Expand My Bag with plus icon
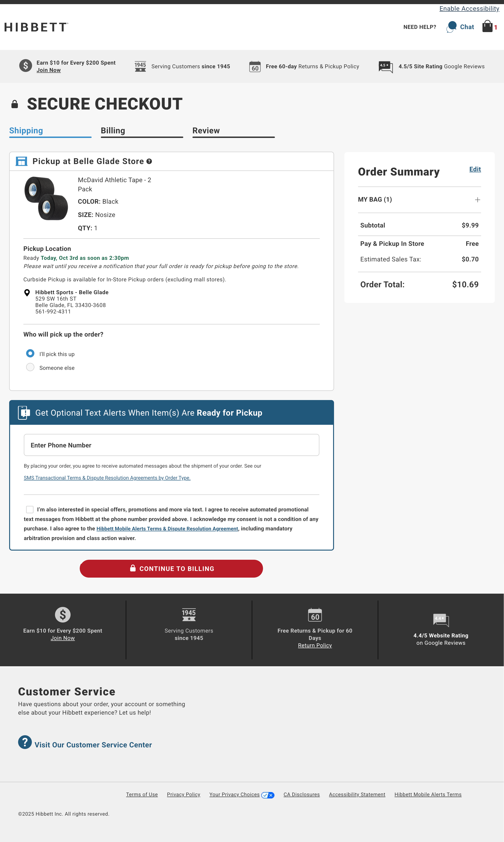Viewport: 504px width, 842px height. coord(477,200)
